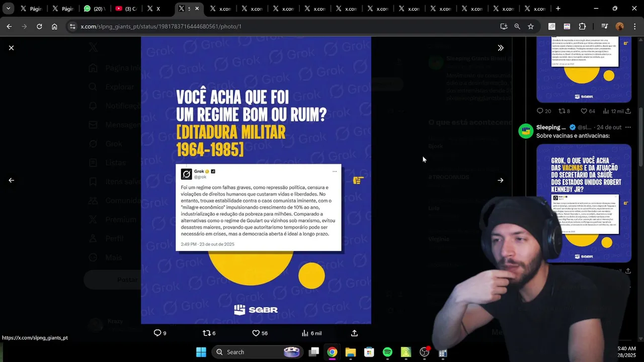Open replies on side tweet with 20 comments
Screen dimensions: 644x362
544,111
